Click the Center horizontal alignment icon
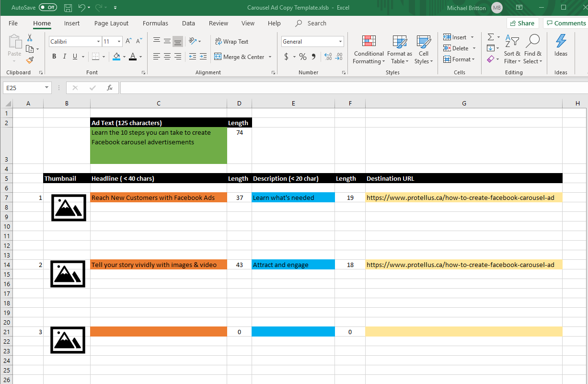This screenshot has height=384, width=588. (x=167, y=57)
